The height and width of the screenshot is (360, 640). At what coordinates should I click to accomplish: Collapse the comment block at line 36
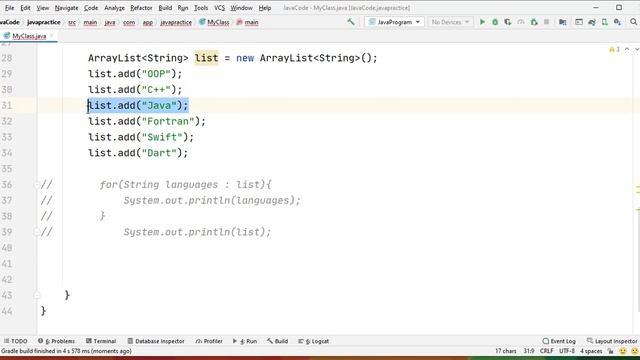36,185
